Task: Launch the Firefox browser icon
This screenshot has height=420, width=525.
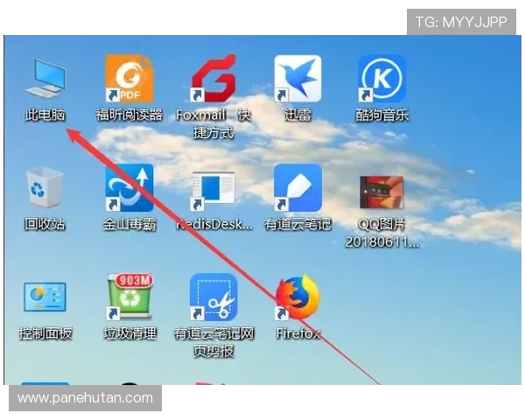Action: [297, 299]
